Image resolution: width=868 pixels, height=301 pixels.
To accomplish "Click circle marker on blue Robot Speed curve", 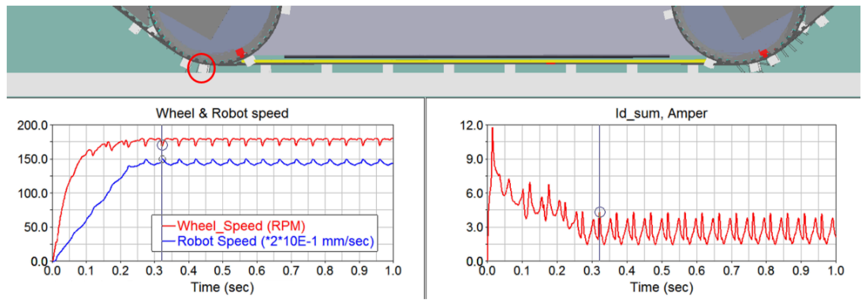I will 162,159.
